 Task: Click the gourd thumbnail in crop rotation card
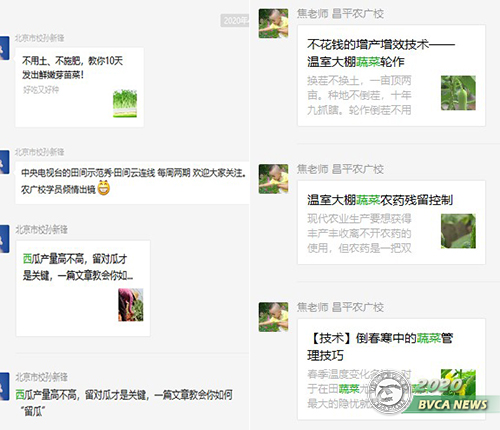coord(458,93)
